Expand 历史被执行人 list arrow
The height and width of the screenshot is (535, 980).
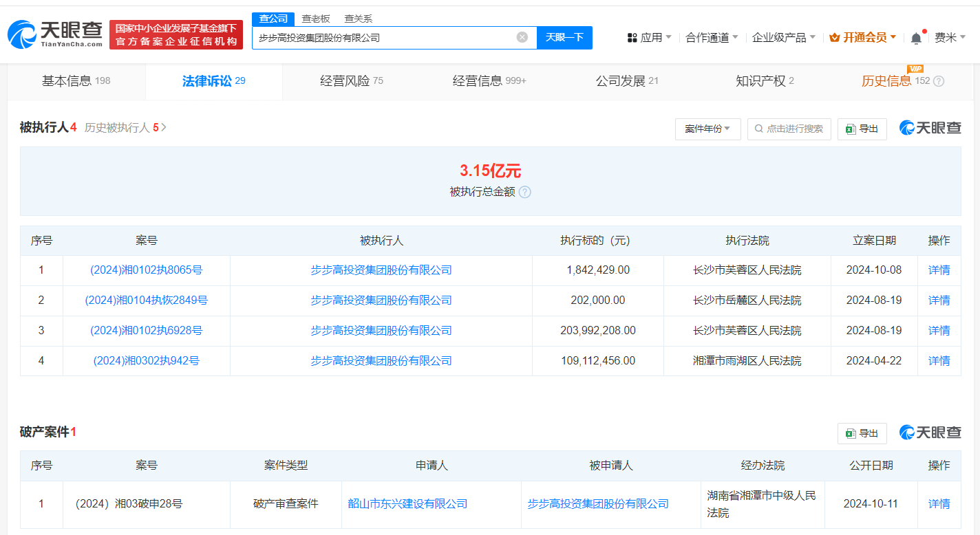[164, 127]
